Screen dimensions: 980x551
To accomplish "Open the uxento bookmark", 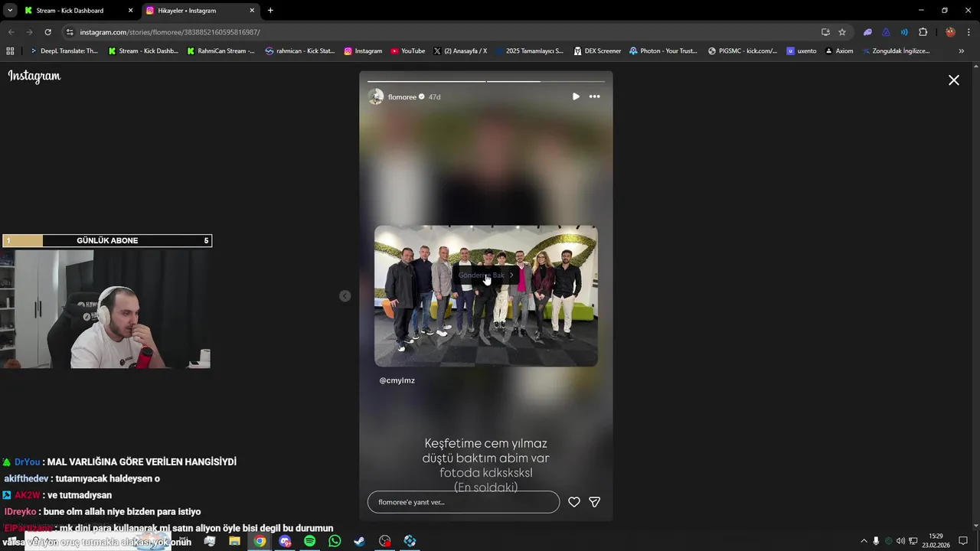I will (802, 51).
